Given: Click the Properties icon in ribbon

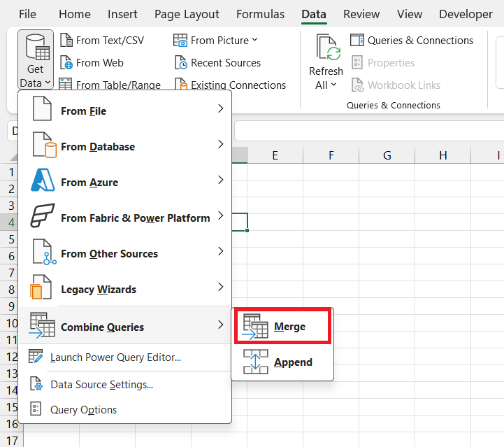Looking at the screenshot, I should click(357, 63).
